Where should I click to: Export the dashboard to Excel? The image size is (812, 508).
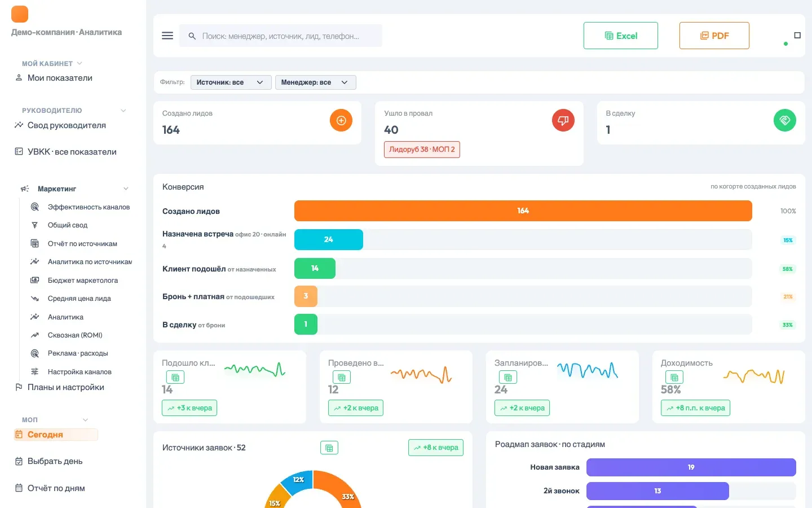coord(621,36)
